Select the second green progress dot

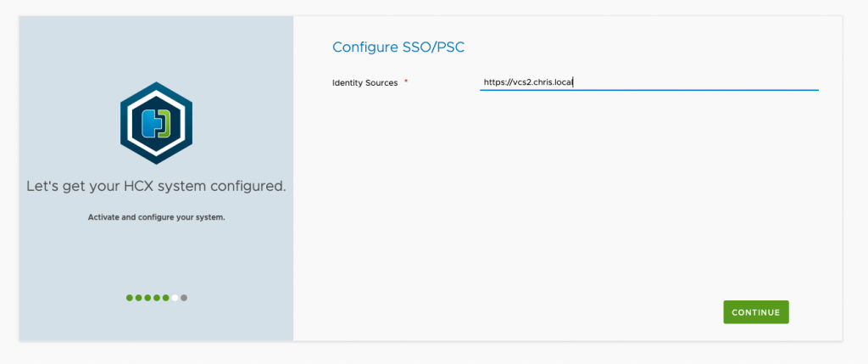(138, 298)
